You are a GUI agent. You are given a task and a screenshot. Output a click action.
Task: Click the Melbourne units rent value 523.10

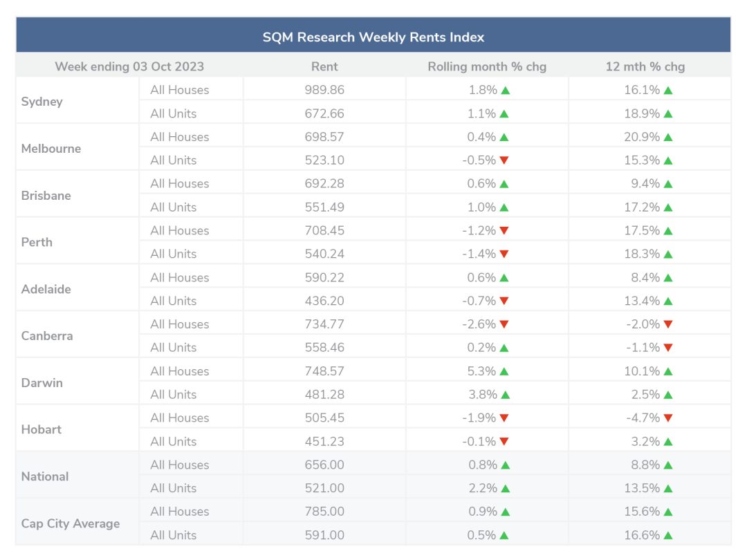[x=324, y=160]
